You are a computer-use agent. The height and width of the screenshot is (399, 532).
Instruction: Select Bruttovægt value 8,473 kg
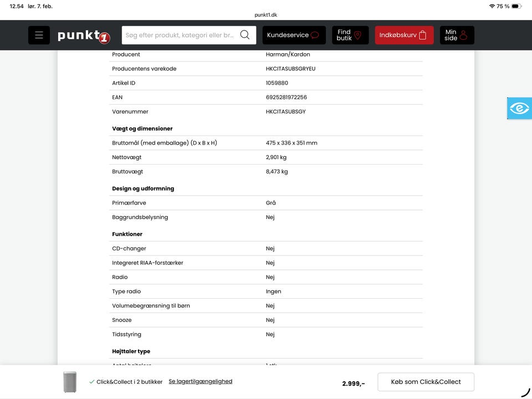tap(277, 172)
